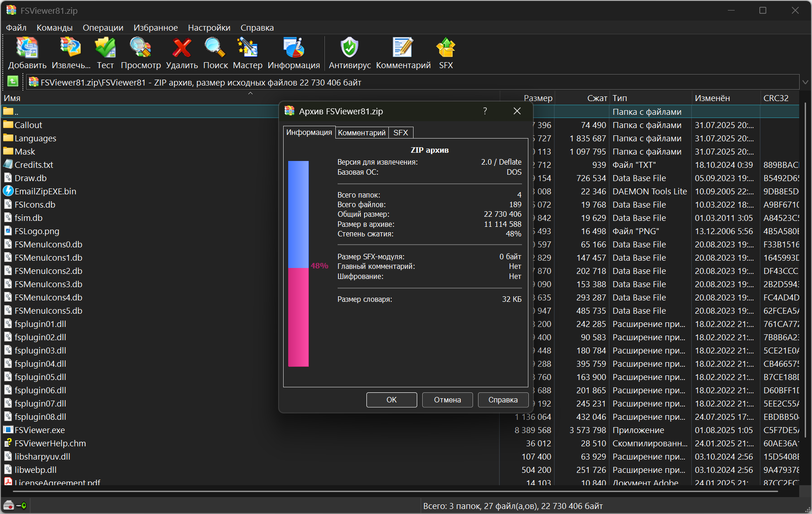Sort by the Имя column header
Screen dimensions: 812x514
click(250, 98)
